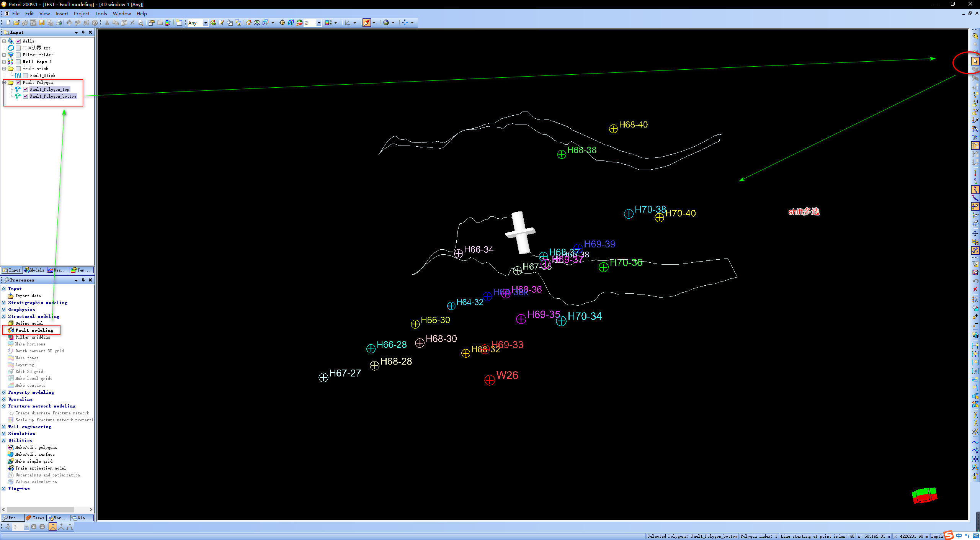980x540 pixels.
Task: Expand the Well tops 1 tree node
Action: [4, 62]
